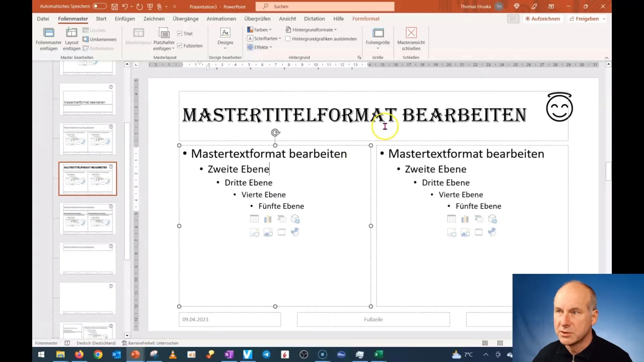Click the Farben dropdown icon
The width and height of the screenshot is (644, 362).
pyautogui.click(x=270, y=29)
